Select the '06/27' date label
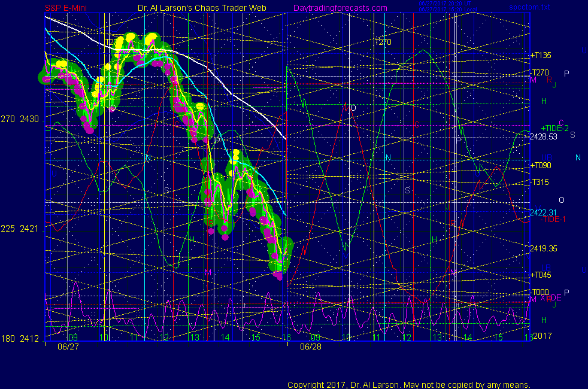Image resolution: width=588 pixels, height=389 pixels. coord(68,347)
